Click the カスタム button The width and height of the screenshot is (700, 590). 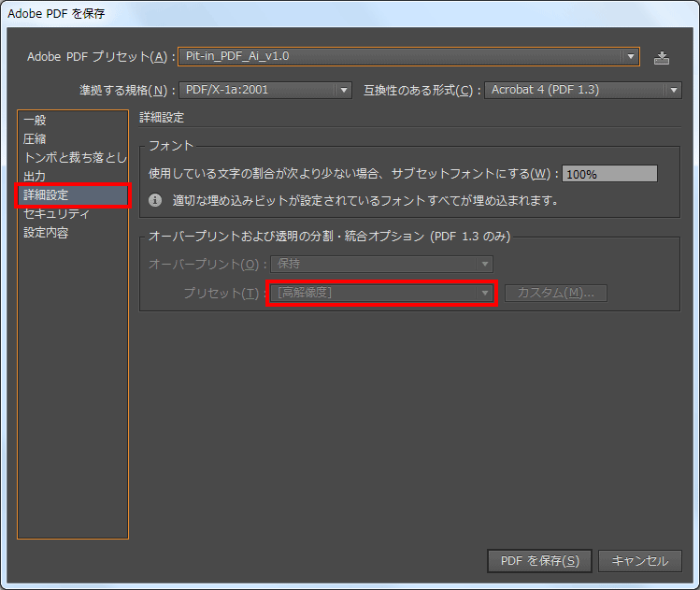click(556, 293)
